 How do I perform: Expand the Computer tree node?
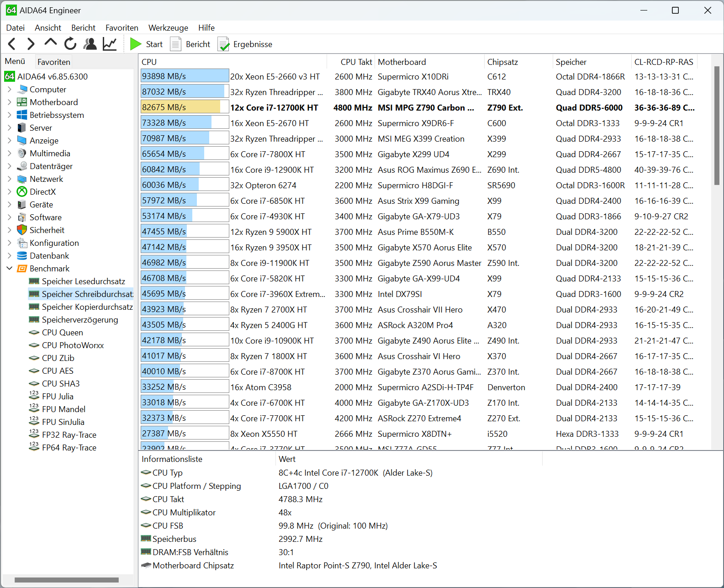pos(10,90)
